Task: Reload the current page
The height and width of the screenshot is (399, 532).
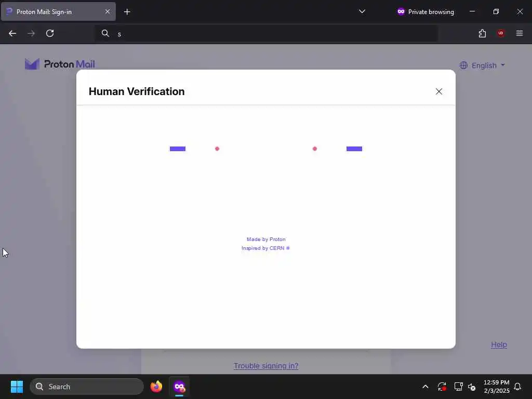Action: tap(50, 33)
